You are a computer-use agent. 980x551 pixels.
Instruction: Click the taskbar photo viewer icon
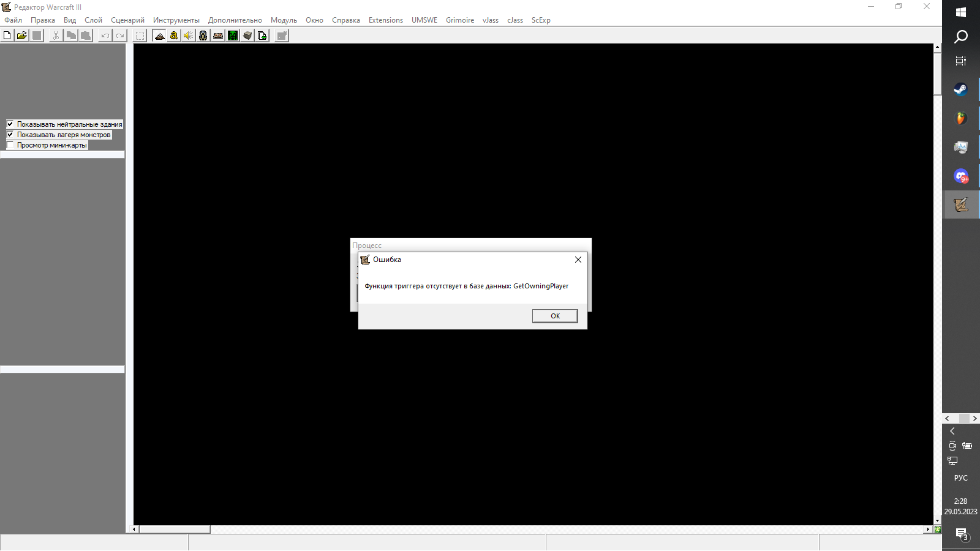pos(961,148)
